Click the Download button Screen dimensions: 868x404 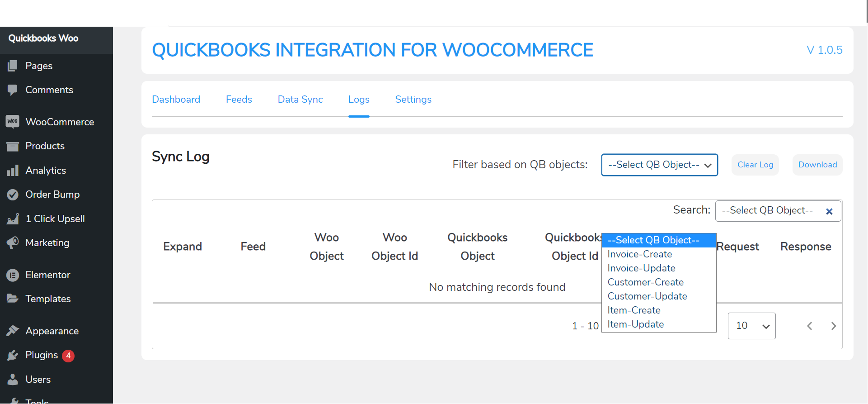[x=817, y=165]
